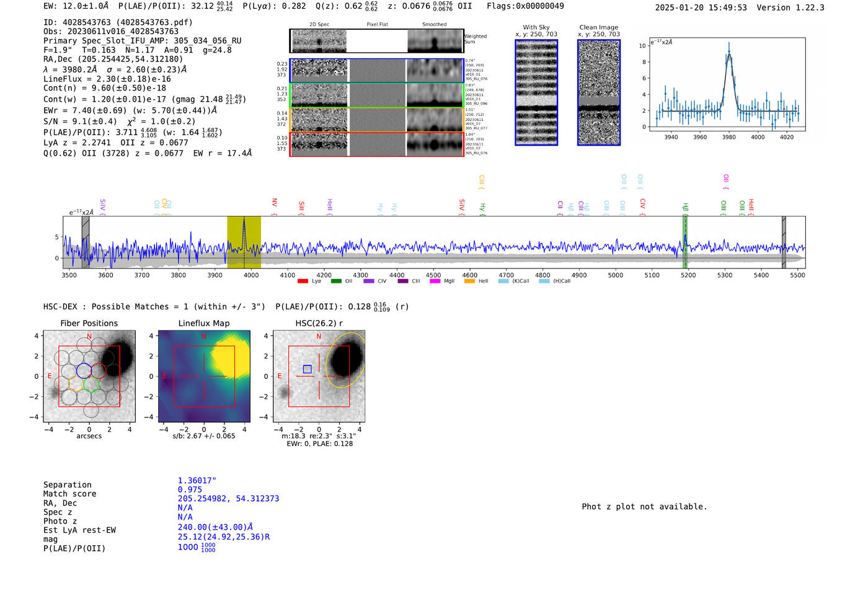Select the yellow highlighted emission line region
Image resolution: width=868 pixels, height=591 pixels.
coord(244,242)
